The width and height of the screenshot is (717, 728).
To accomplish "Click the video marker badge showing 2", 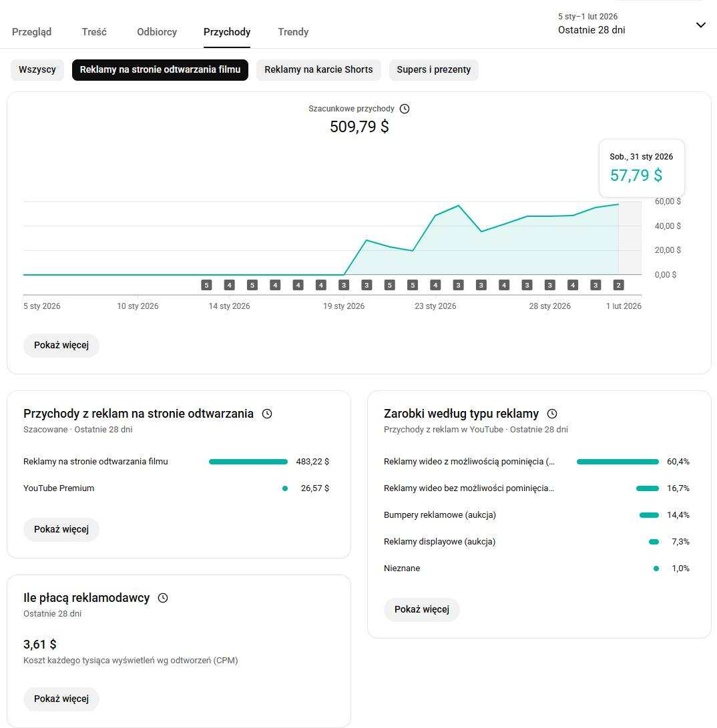I will coord(618,285).
